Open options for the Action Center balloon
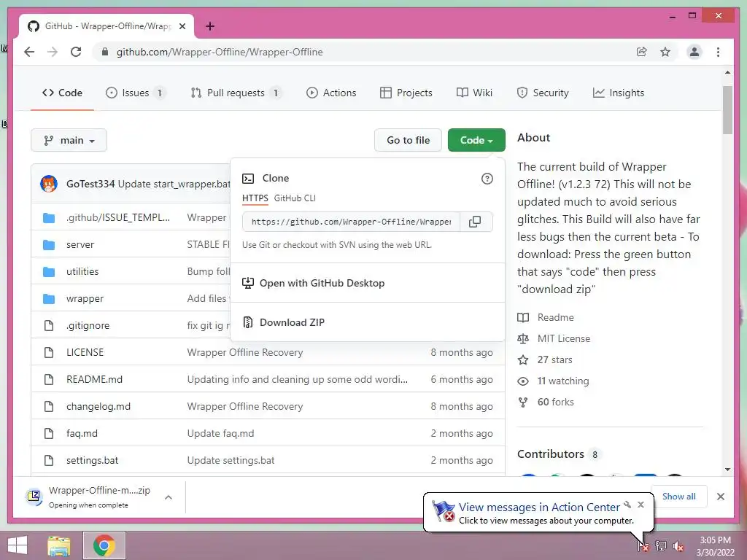 coord(627,505)
